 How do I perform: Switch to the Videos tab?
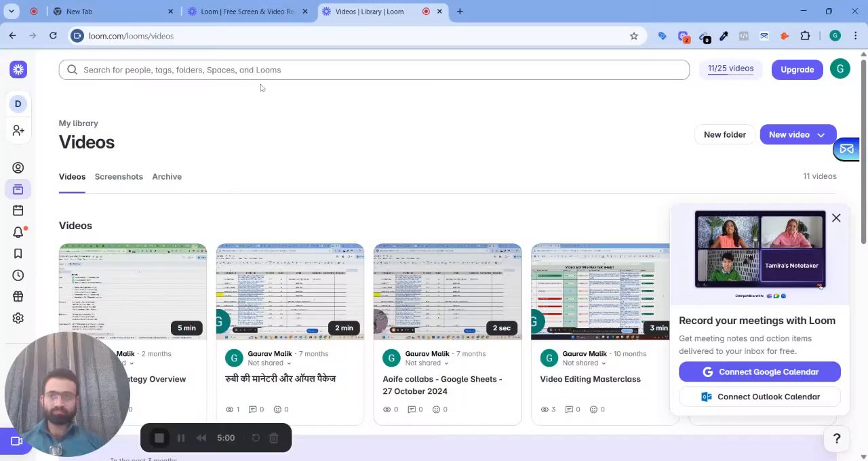point(72,177)
